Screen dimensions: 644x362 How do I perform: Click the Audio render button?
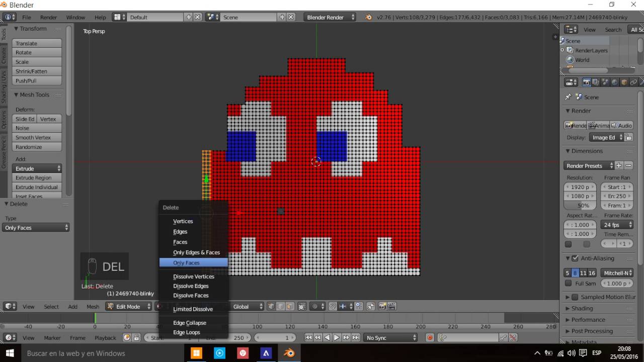tap(621, 125)
